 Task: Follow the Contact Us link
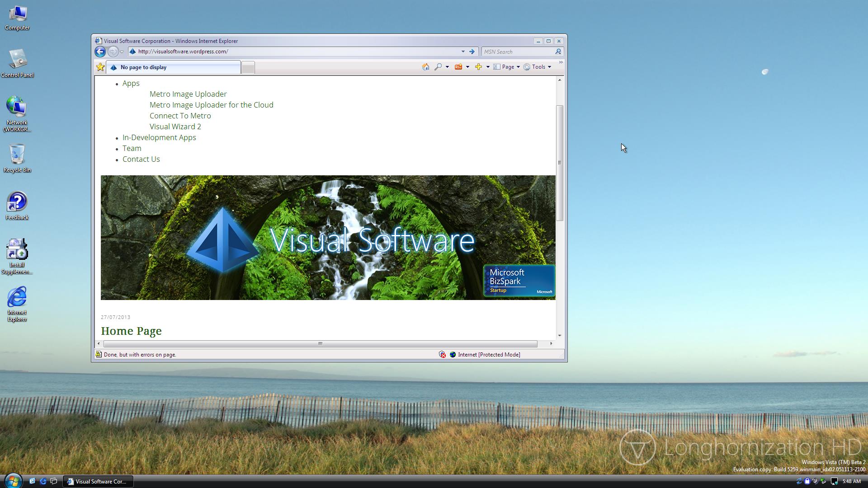point(141,159)
